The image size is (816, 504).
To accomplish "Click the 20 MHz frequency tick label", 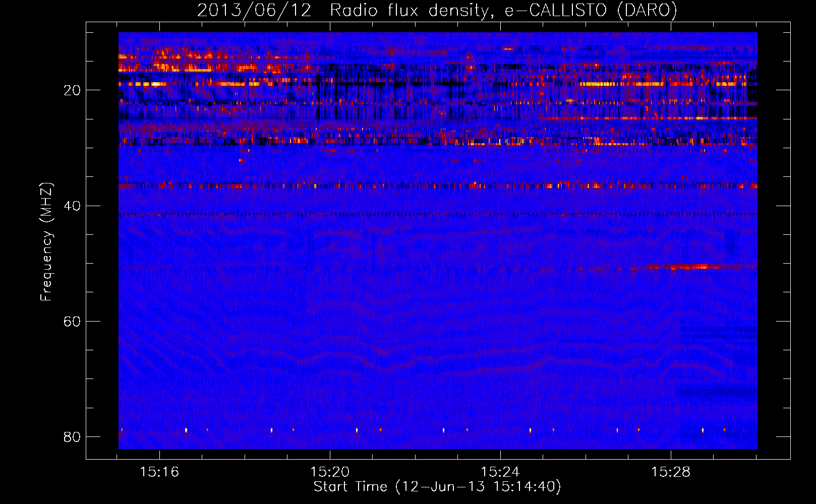I will (72, 90).
